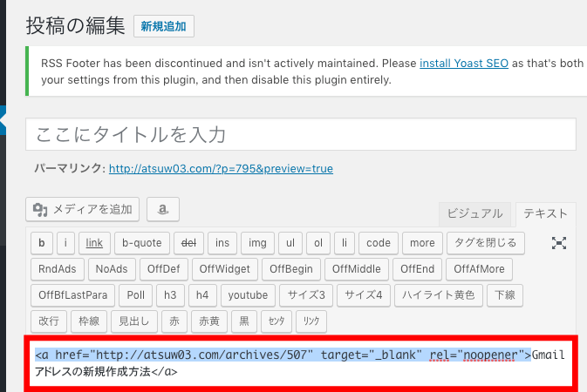Click the li quicktag button
Screen dimensions: 587x392
[345, 243]
